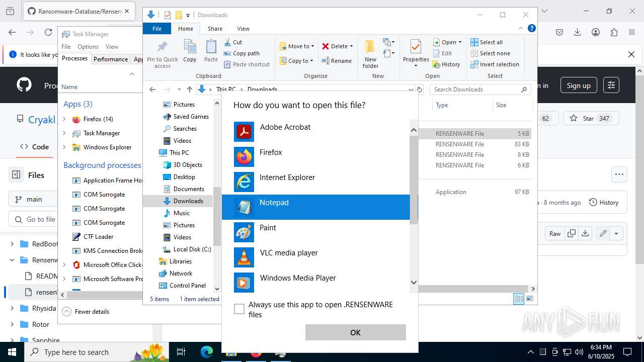Open the File tab in Explorer
This screenshot has width=644, height=362.
click(157, 29)
